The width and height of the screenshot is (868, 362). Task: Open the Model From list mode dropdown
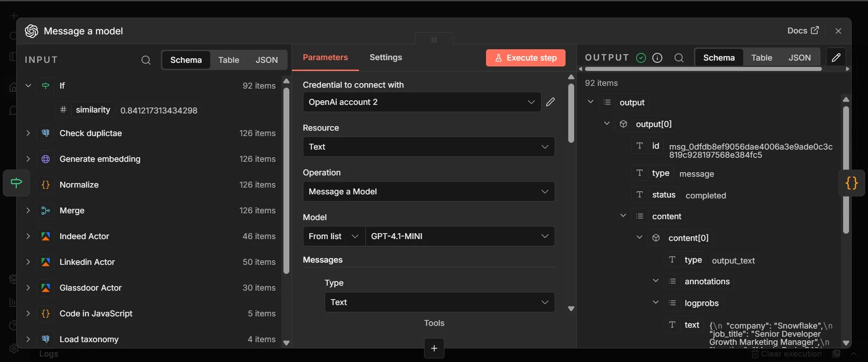click(334, 236)
